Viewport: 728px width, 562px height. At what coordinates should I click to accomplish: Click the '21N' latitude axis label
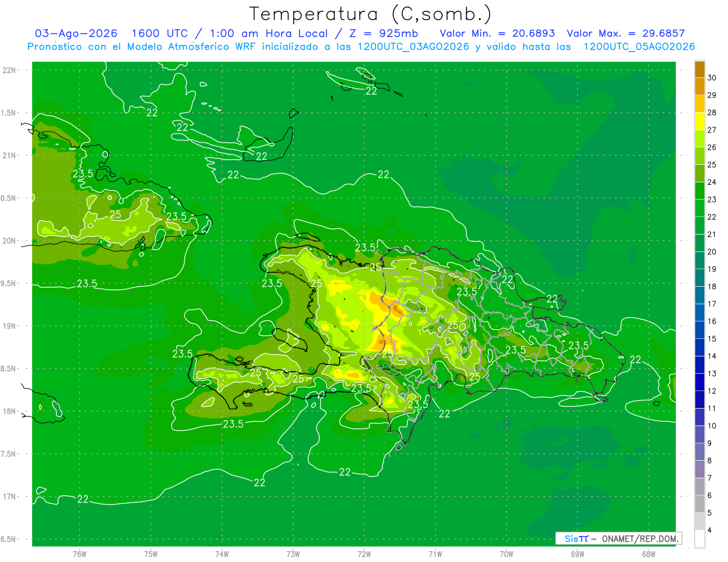tap(10, 155)
